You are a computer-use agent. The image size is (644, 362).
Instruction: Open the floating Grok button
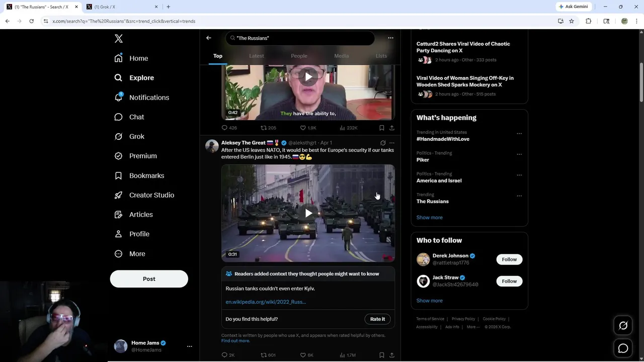click(623, 326)
